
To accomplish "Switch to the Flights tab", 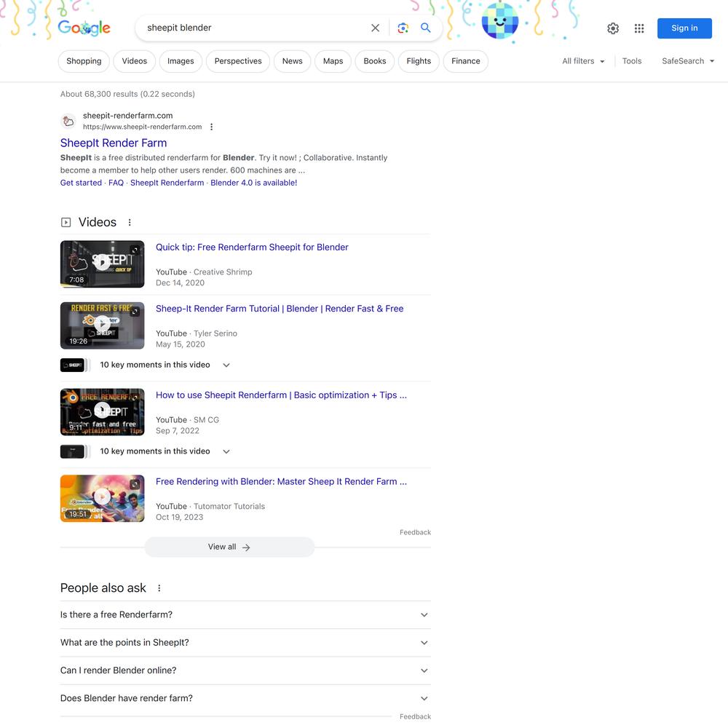I will click(419, 61).
